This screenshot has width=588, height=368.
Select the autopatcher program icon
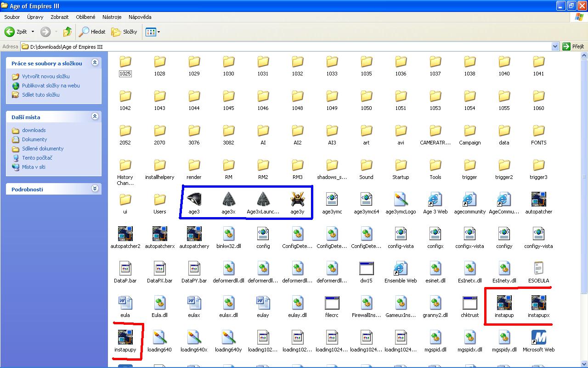(538, 200)
